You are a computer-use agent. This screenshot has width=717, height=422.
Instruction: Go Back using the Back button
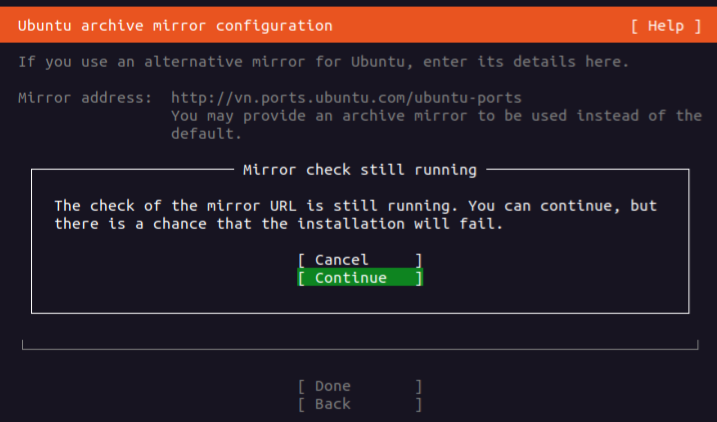(359, 404)
